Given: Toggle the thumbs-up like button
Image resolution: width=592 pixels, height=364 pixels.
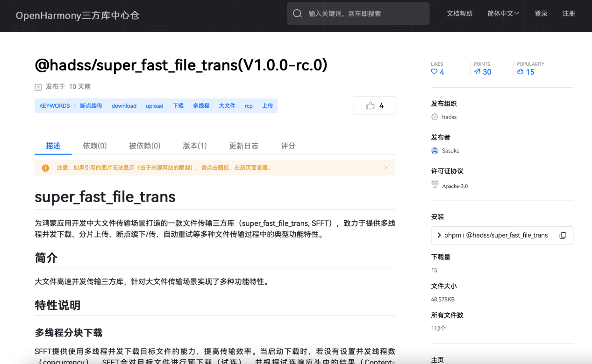Looking at the screenshot, I should click(x=374, y=105).
